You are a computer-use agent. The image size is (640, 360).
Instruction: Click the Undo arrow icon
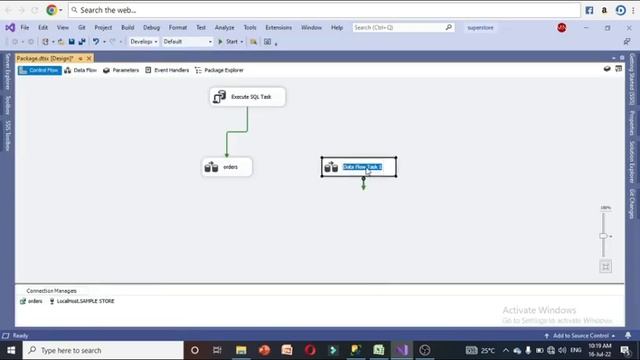[96, 42]
